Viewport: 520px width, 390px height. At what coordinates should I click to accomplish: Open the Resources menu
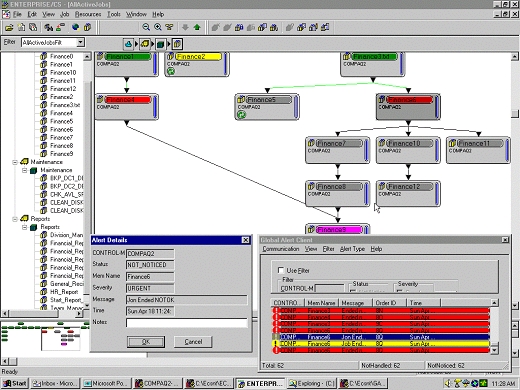click(x=88, y=14)
